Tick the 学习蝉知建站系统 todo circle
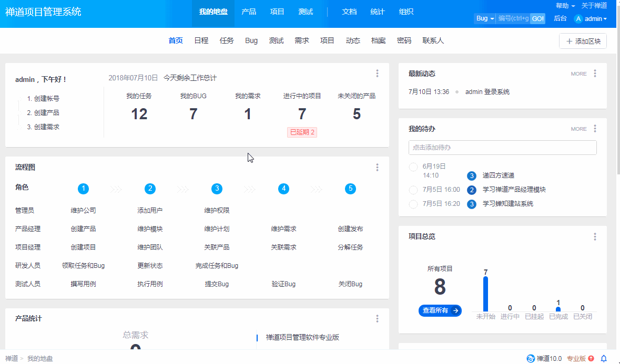Image resolution: width=620 pixels, height=364 pixels. [413, 204]
